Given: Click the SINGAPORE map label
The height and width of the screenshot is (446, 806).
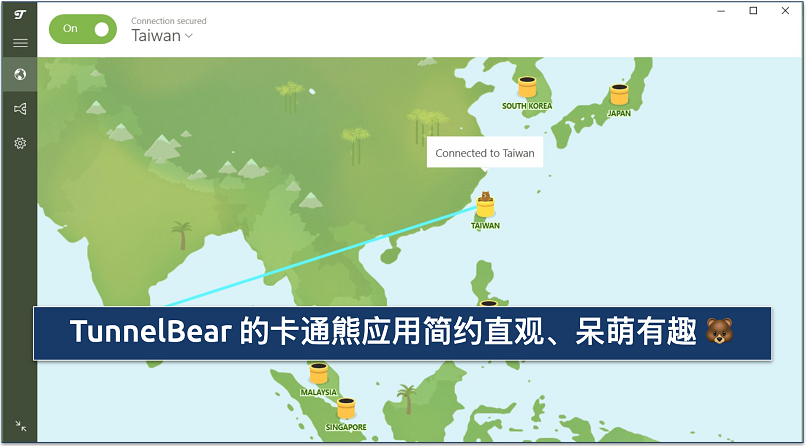Looking at the screenshot, I should click(x=346, y=427).
